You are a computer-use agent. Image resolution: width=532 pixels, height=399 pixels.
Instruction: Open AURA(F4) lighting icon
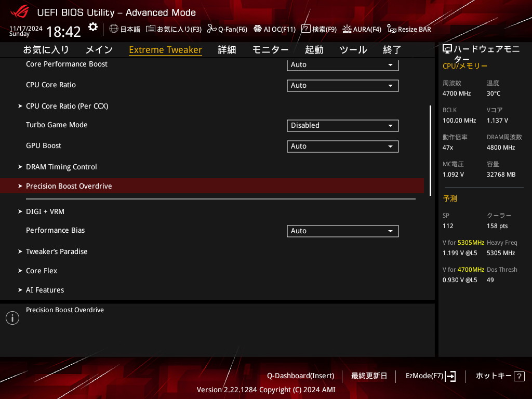(347, 29)
